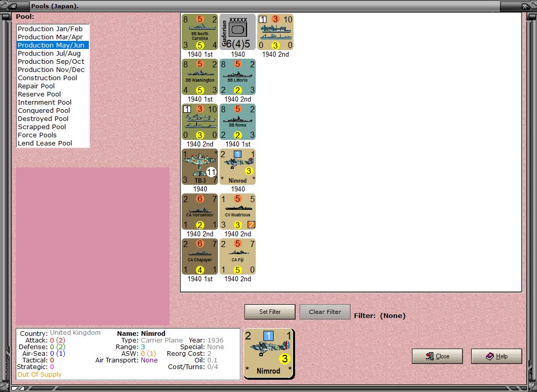Pick the CA Chapayev cruiser counter
Image resolution: width=537 pixels, height=392 pixels.
pos(200,256)
